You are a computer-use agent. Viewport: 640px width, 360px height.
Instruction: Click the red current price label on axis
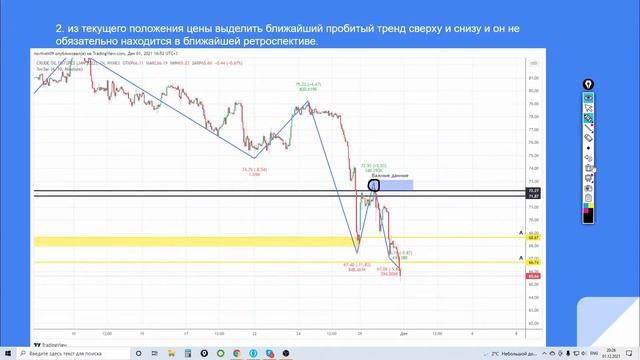[x=533, y=276]
